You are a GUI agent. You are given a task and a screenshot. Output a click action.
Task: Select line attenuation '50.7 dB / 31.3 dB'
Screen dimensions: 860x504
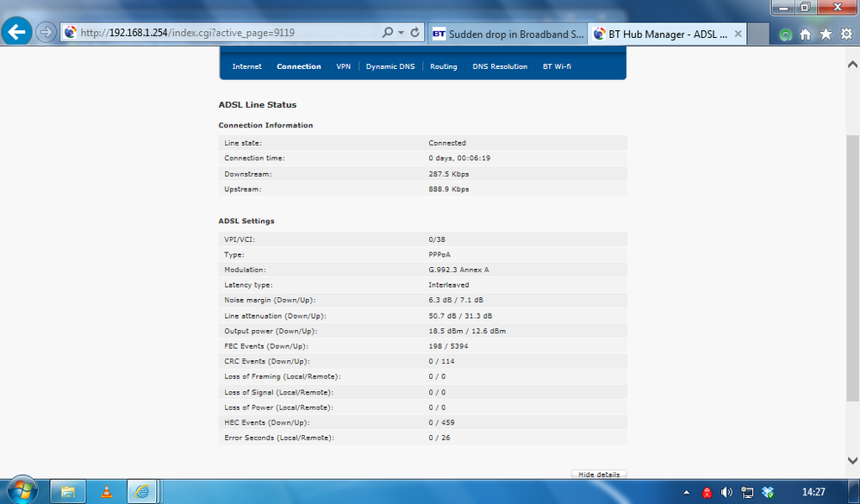pyautogui.click(x=460, y=316)
